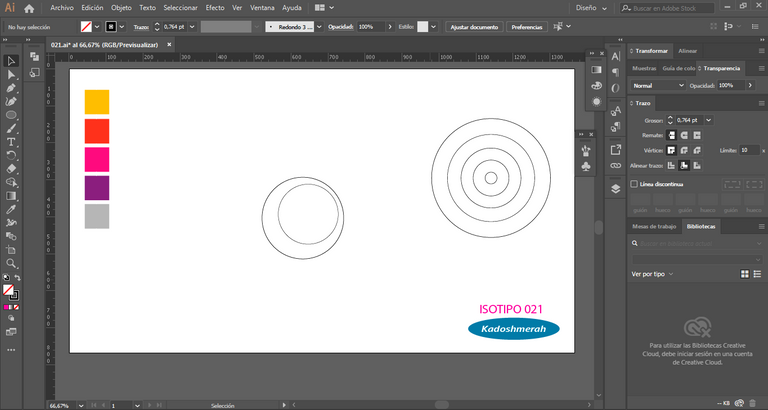Switch to the Muestras tab
768x410 pixels.
point(644,69)
